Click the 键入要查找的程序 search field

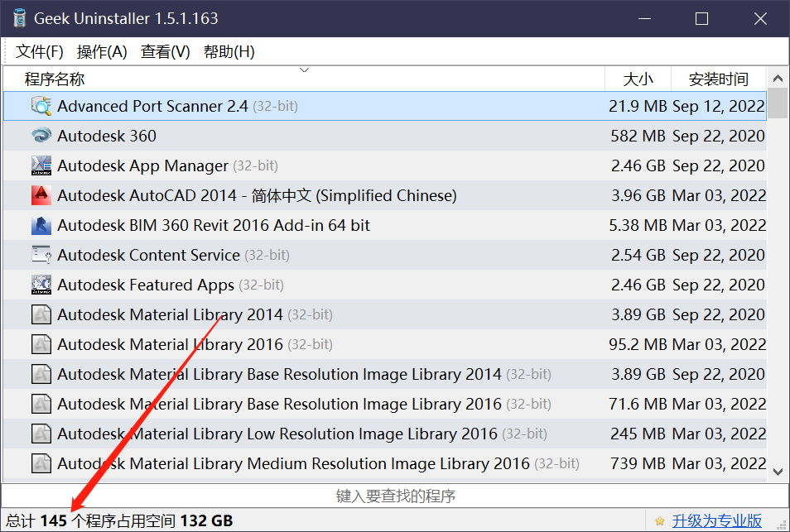[395, 496]
